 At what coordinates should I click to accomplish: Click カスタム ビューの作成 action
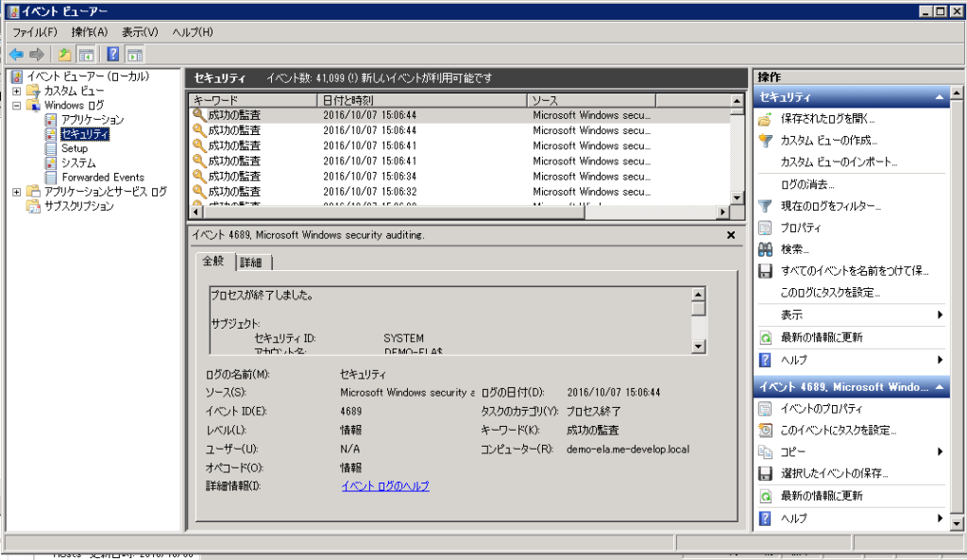click(x=829, y=141)
